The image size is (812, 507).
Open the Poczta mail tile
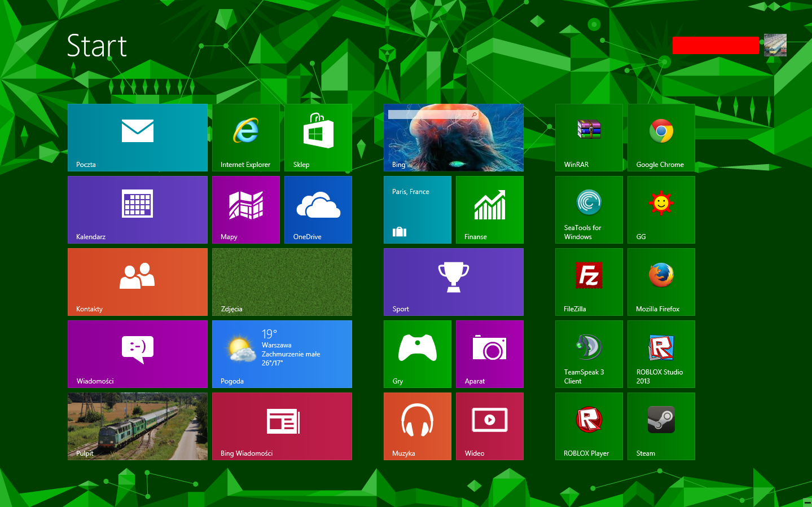(138, 138)
